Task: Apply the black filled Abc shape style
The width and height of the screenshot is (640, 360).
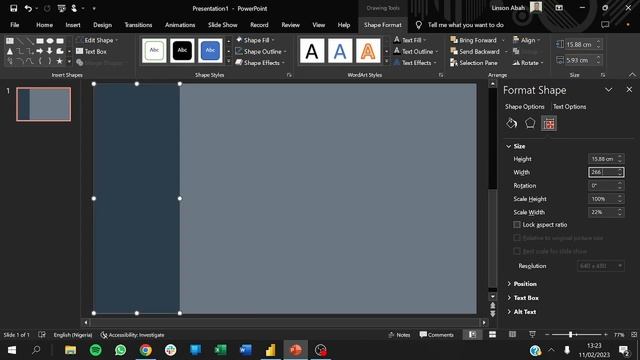Action: (182, 51)
